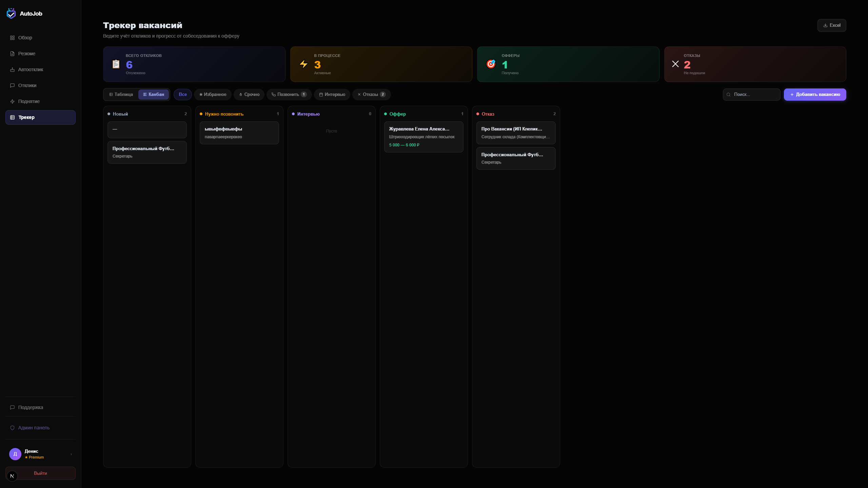Click the AutoJob logo icon
The image size is (868, 488).
point(11,14)
